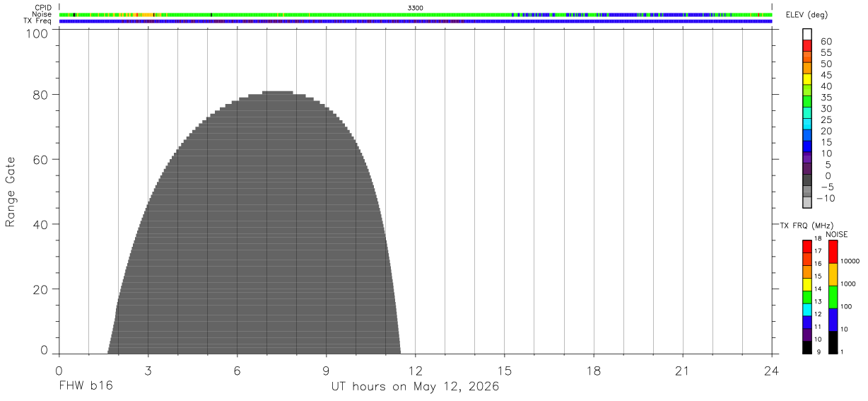Screen dimensions: 868x401
Task: Click the '1000' label on NOISE colorbar
Action: pyautogui.click(x=848, y=284)
